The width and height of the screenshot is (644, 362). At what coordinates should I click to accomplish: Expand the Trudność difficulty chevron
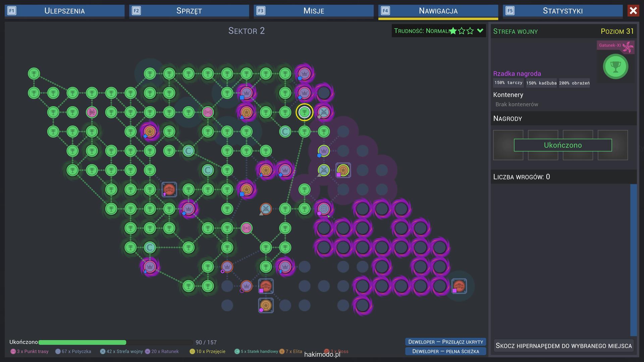click(x=480, y=31)
